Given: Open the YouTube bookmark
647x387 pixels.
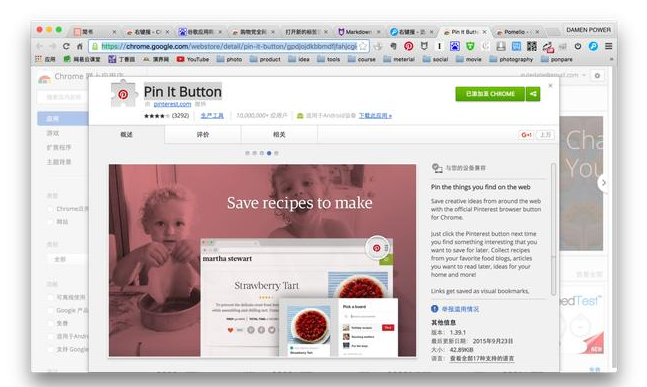Looking at the screenshot, I should [193, 59].
